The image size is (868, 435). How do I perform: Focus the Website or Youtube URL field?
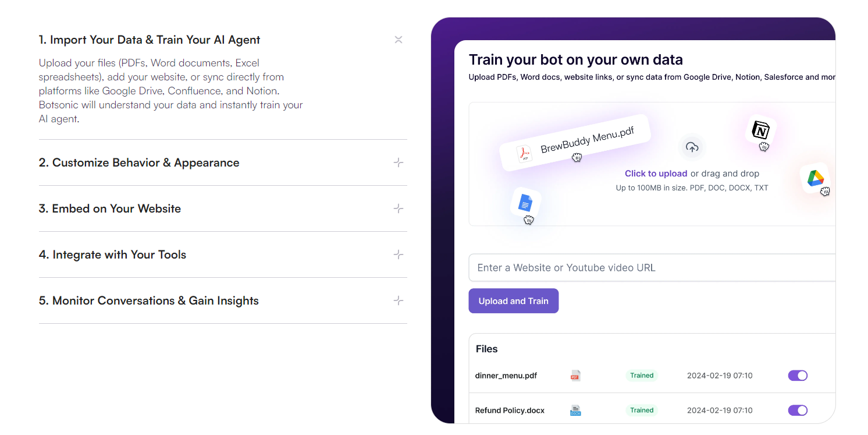tap(652, 268)
